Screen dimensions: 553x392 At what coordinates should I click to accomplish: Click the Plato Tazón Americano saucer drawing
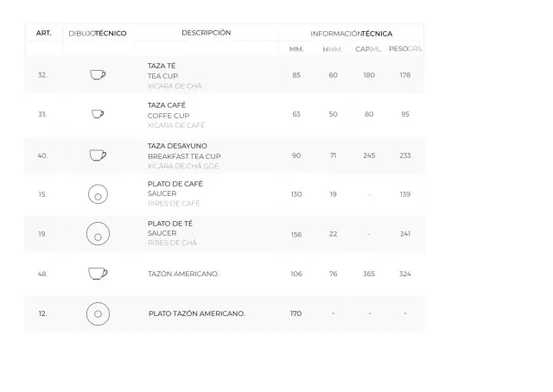(98, 313)
